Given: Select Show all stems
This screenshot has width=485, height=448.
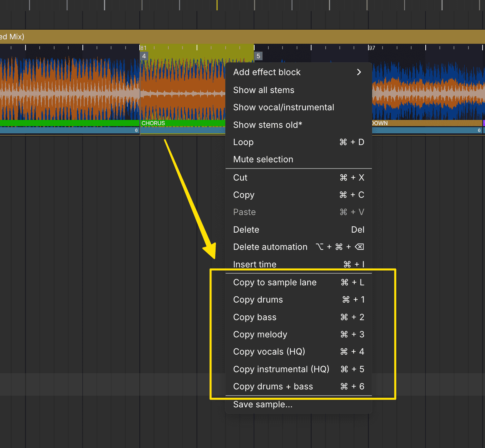Looking at the screenshot, I should coord(264,90).
